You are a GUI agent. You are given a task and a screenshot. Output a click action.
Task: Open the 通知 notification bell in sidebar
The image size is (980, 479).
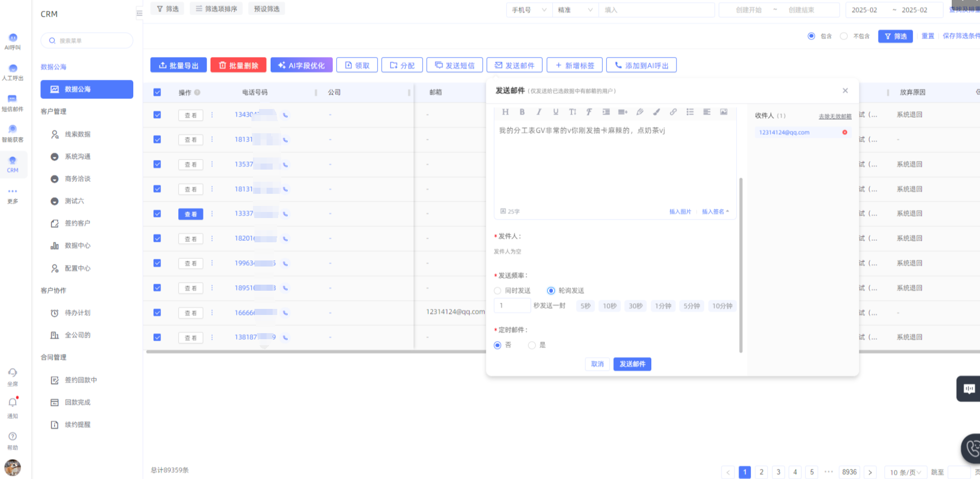point(13,403)
